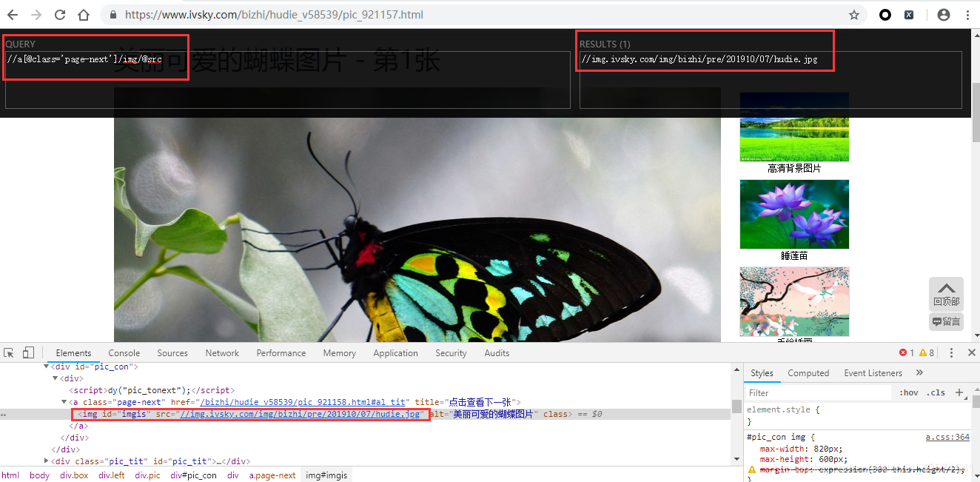This screenshot has width=980, height=482.
Task: Click the element.style rule block
Action: pyautogui.click(x=857, y=415)
